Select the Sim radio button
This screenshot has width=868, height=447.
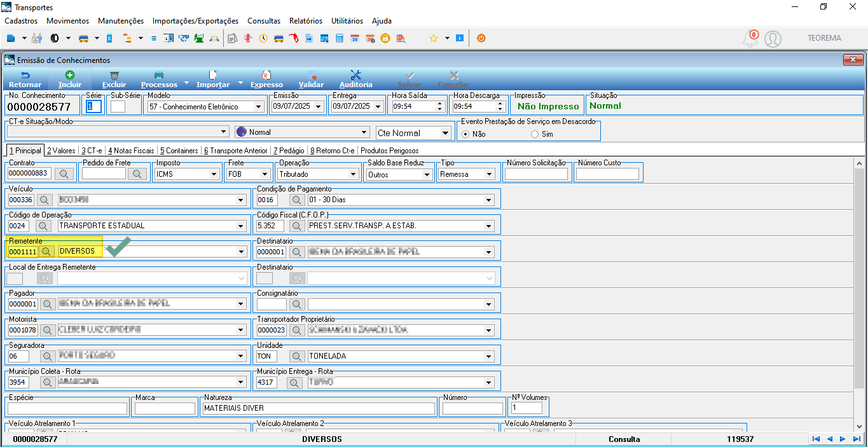(534, 134)
